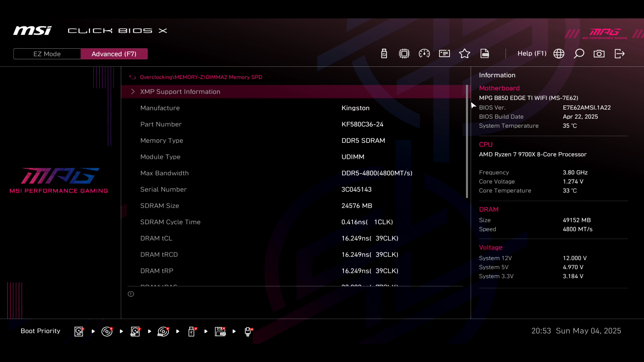The height and width of the screenshot is (362, 644).
Task: Switch to EZ Mode
Action: tap(47, 54)
